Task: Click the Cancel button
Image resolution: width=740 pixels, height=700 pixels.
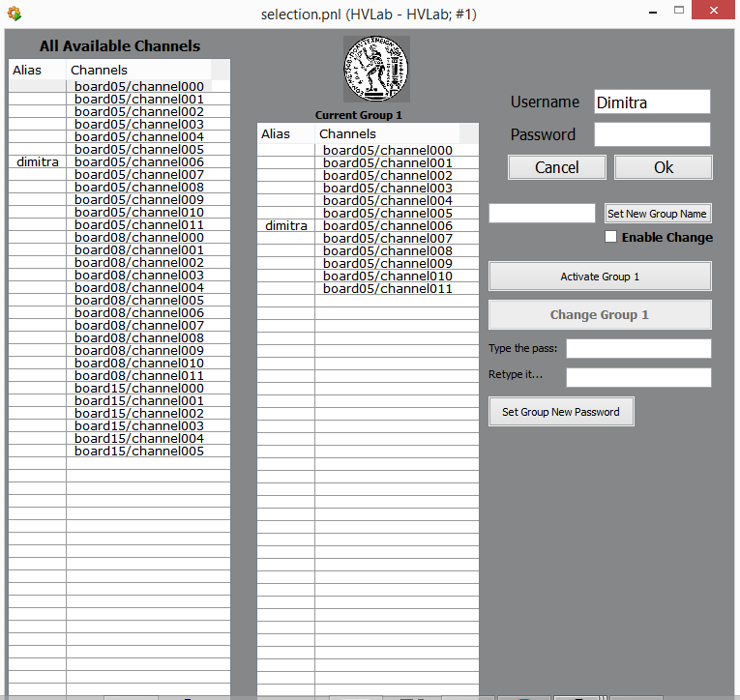Action: click(x=556, y=167)
